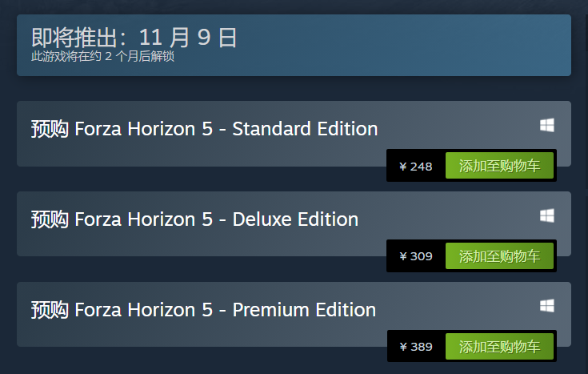Click the Windows logo beside Premium Edition

[x=546, y=306]
